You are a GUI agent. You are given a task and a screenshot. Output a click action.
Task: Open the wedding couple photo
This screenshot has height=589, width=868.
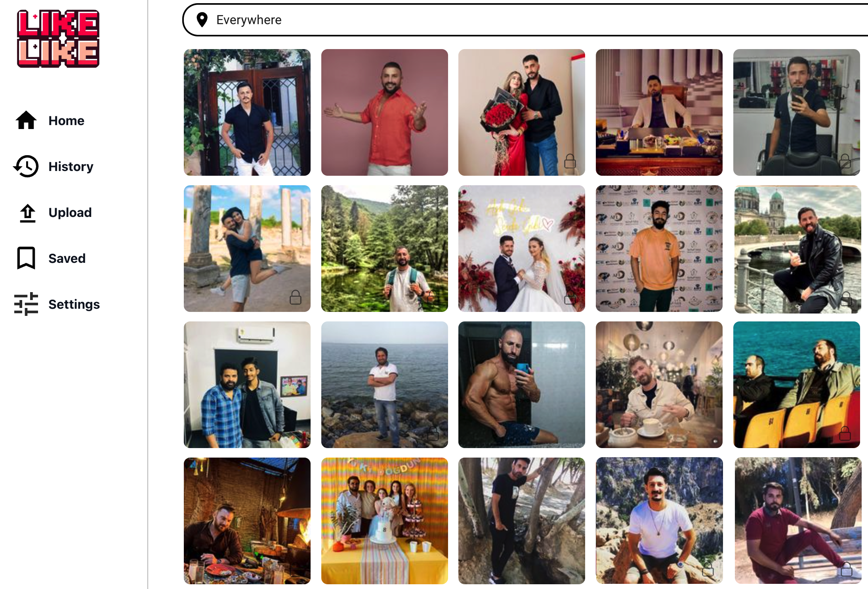[522, 249]
